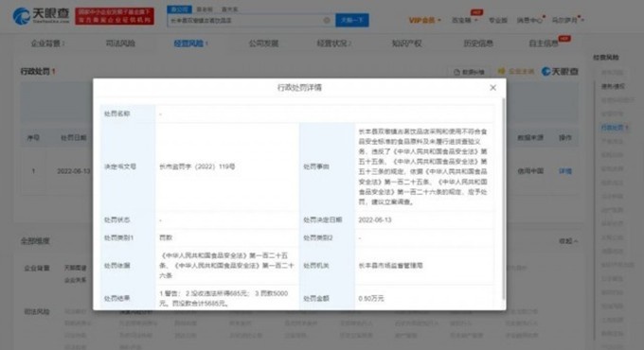This screenshot has height=350, width=644.
Task: Open the 详情 link in row 1
Action: click(x=564, y=171)
